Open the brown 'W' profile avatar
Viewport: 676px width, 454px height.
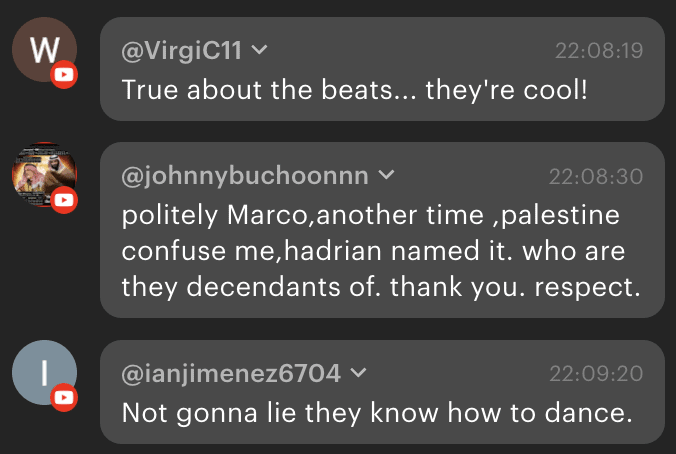[43, 50]
